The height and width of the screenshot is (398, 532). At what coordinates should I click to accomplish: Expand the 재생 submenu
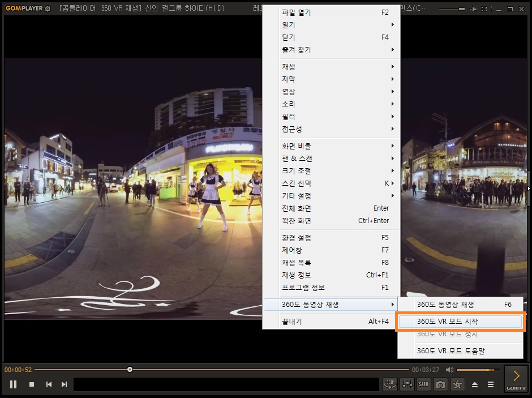pyautogui.click(x=331, y=66)
